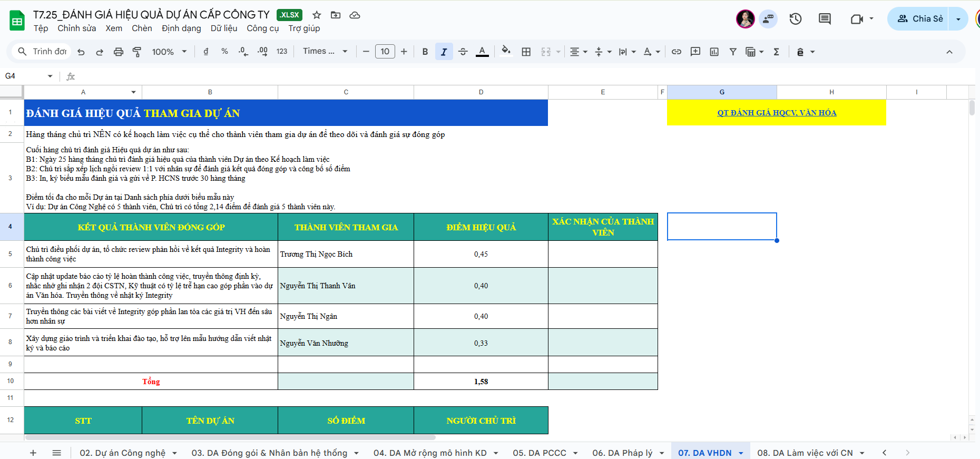Toggle italic formatting
Screen dimensions: 980x459
coord(444,52)
